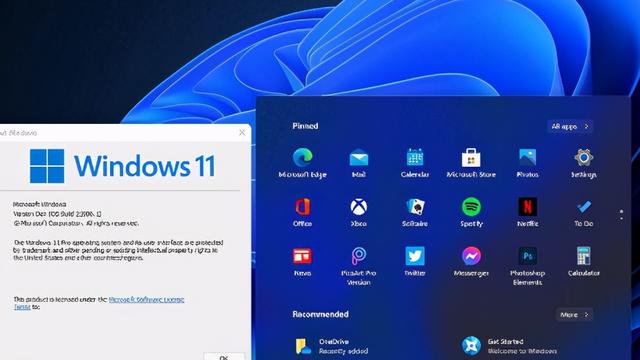Viewport: 640px width, 360px height.
Task: Launch Netflix
Action: point(527,212)
